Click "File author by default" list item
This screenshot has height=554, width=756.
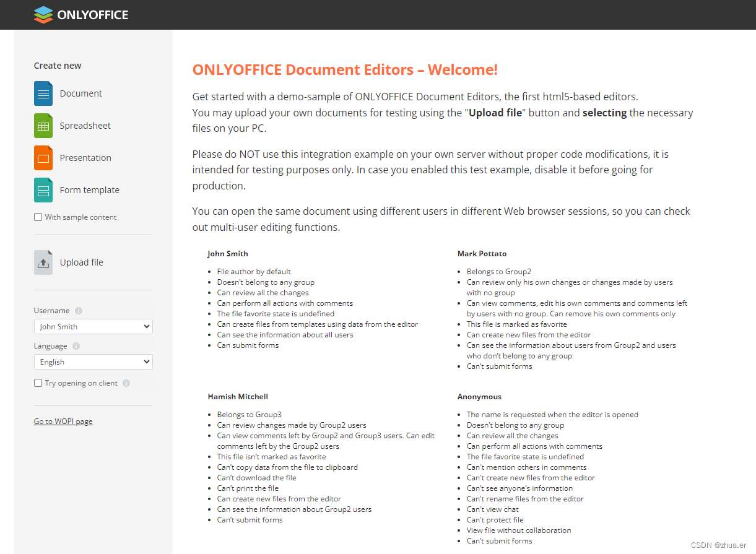pos(254,272)
